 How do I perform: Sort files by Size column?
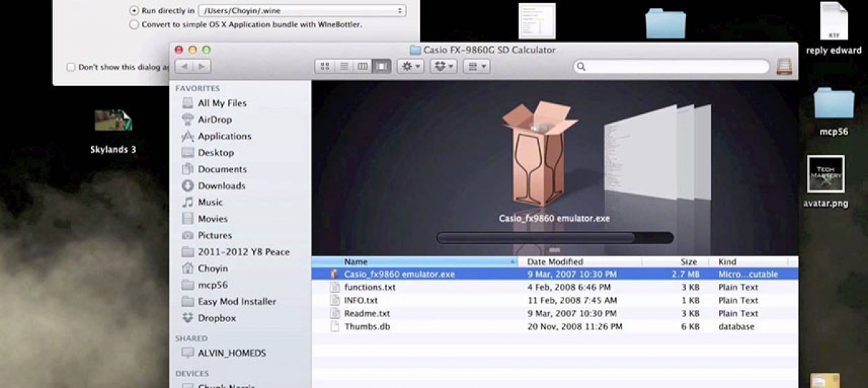[676, 261]
